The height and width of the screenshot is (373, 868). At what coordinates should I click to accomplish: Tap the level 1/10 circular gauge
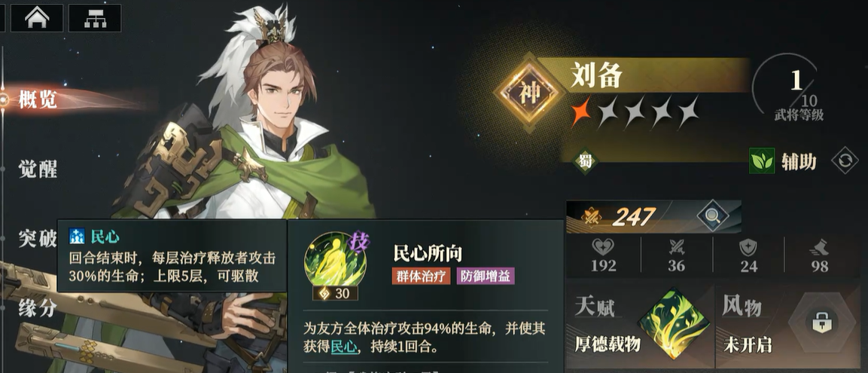792,89
